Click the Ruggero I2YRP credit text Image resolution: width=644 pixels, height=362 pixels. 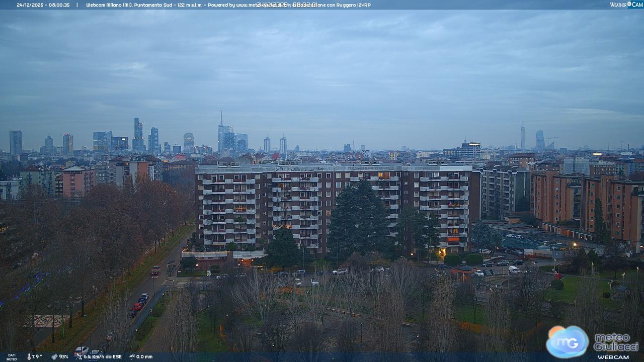tap(353, 5)
